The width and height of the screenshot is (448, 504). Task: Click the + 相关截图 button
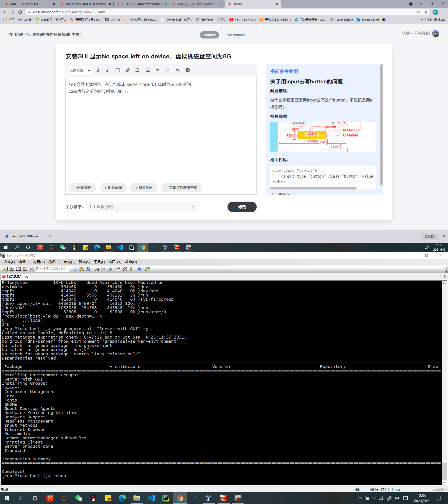tap(113, 187)
